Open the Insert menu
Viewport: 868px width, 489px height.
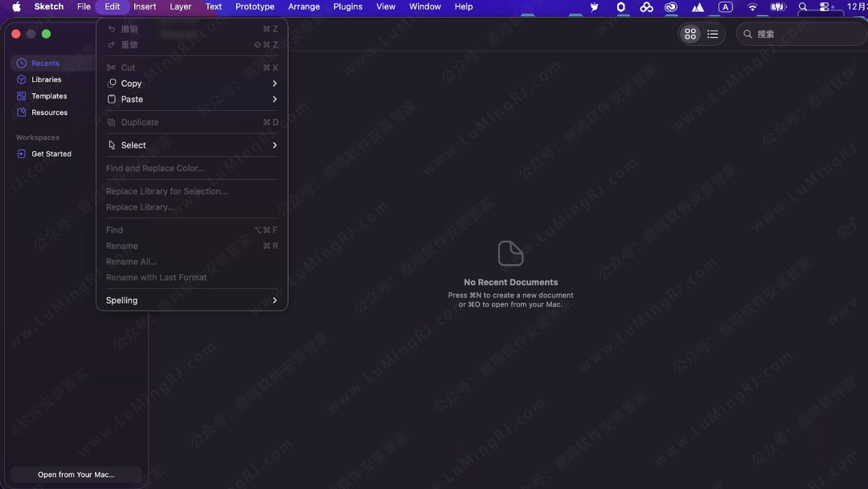[145, 6]
